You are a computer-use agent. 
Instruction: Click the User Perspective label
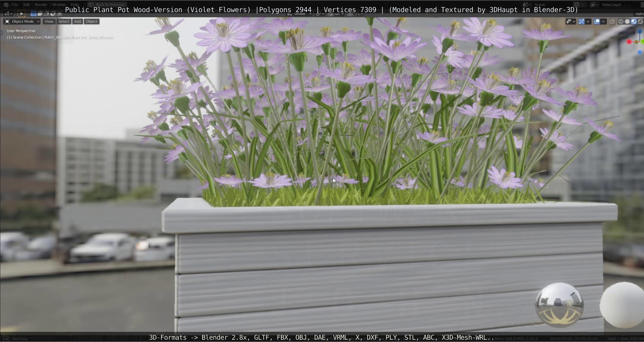pos(21,31)
